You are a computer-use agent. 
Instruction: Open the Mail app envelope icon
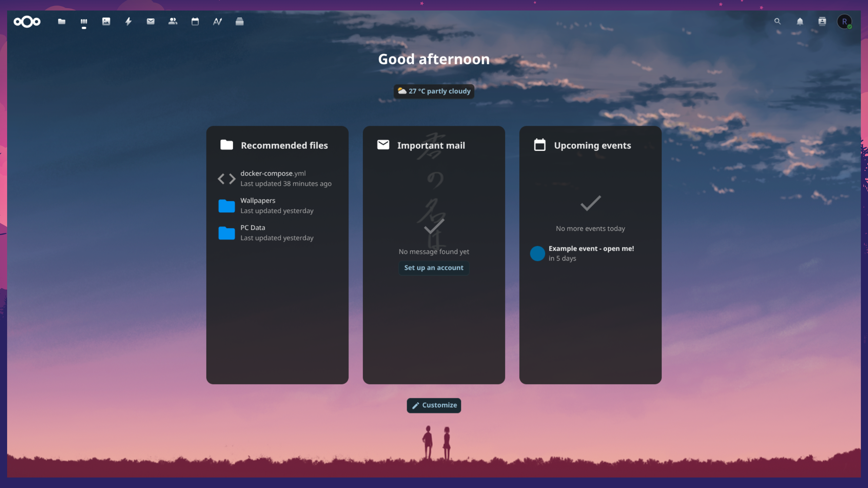click(151, 22)
